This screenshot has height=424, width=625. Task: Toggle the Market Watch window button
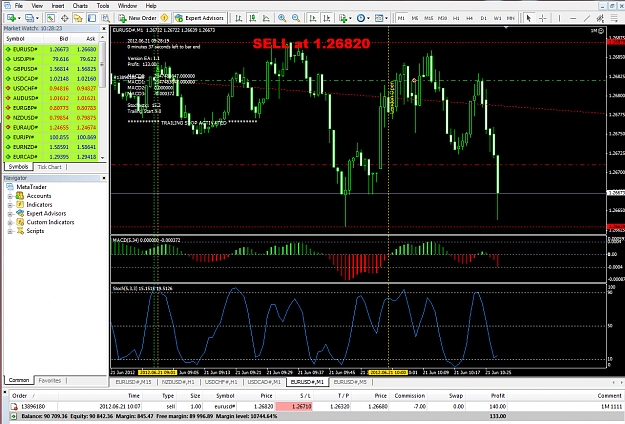[x=50, y=18]
